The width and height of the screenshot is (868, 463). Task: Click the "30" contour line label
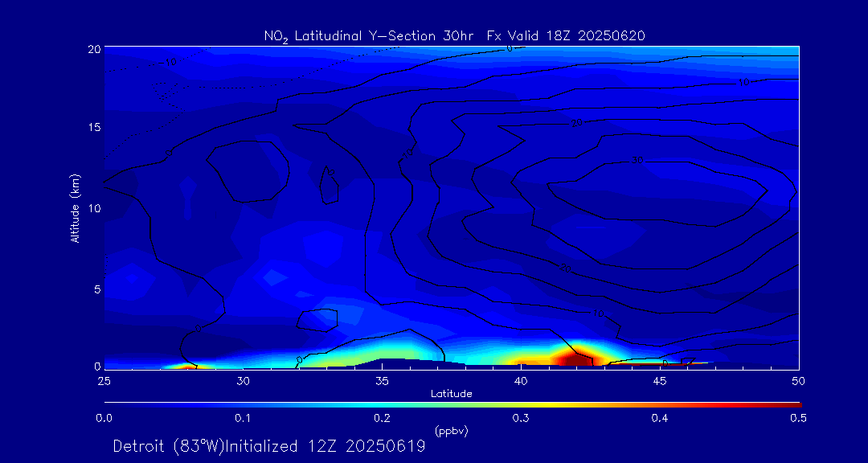[637, 161]
